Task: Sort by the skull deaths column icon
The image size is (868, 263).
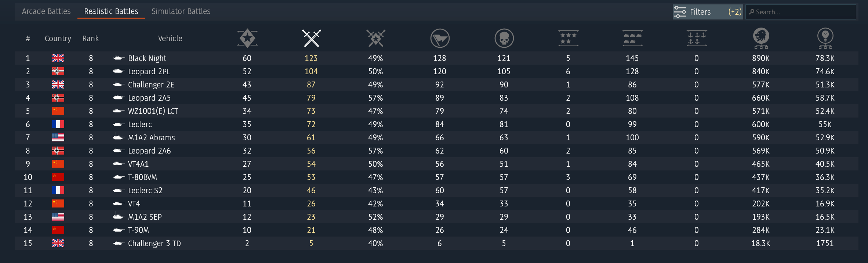Action: 504,38
